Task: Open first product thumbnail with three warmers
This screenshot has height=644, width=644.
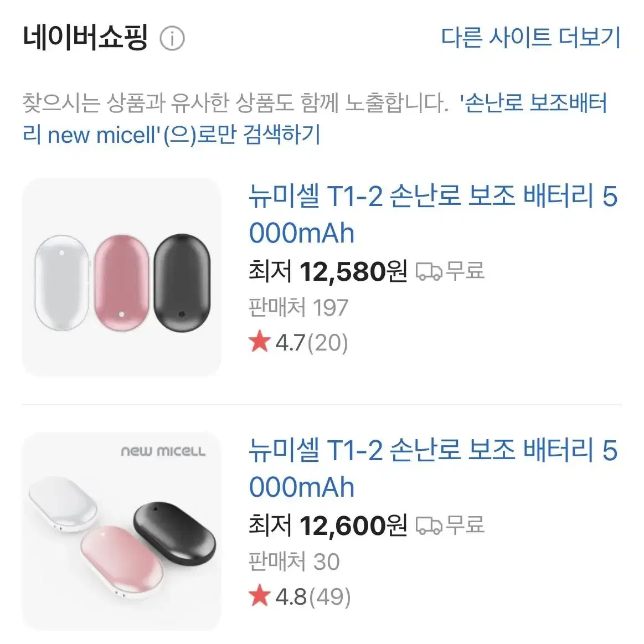Action: 122,277
